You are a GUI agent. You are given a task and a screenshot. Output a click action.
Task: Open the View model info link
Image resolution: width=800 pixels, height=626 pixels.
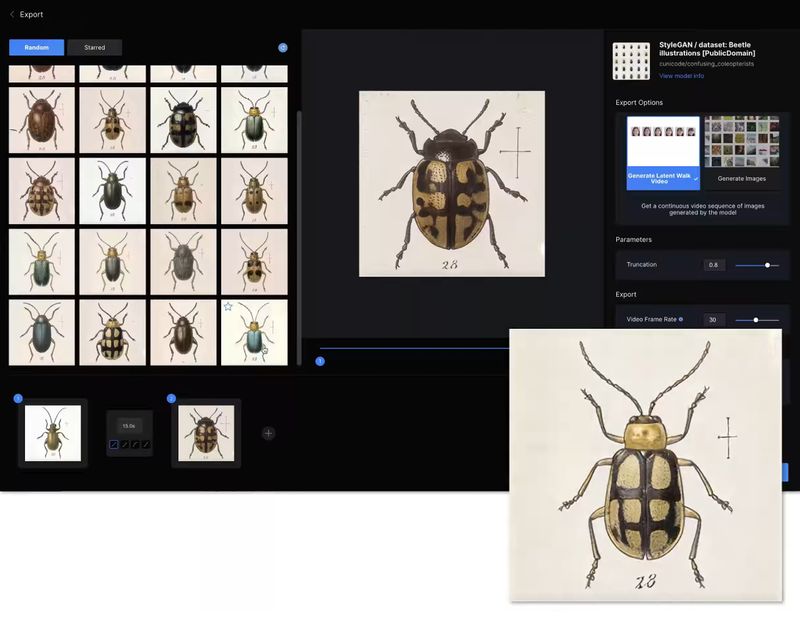click(681, 76)
